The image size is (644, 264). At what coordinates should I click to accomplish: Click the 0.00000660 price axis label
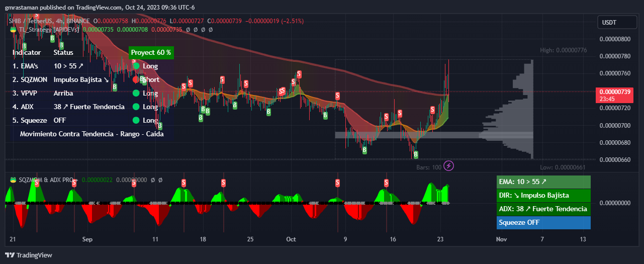point(616,160)
